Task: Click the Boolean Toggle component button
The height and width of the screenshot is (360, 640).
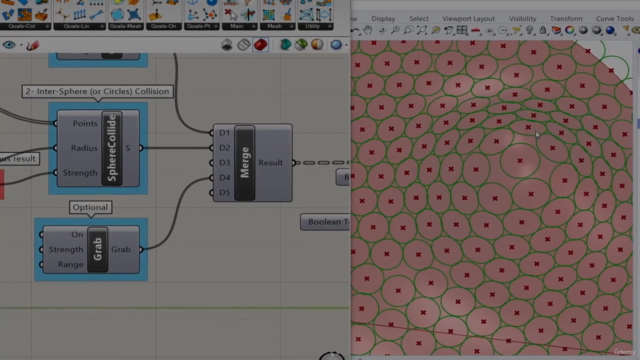Action: point(325,222)
